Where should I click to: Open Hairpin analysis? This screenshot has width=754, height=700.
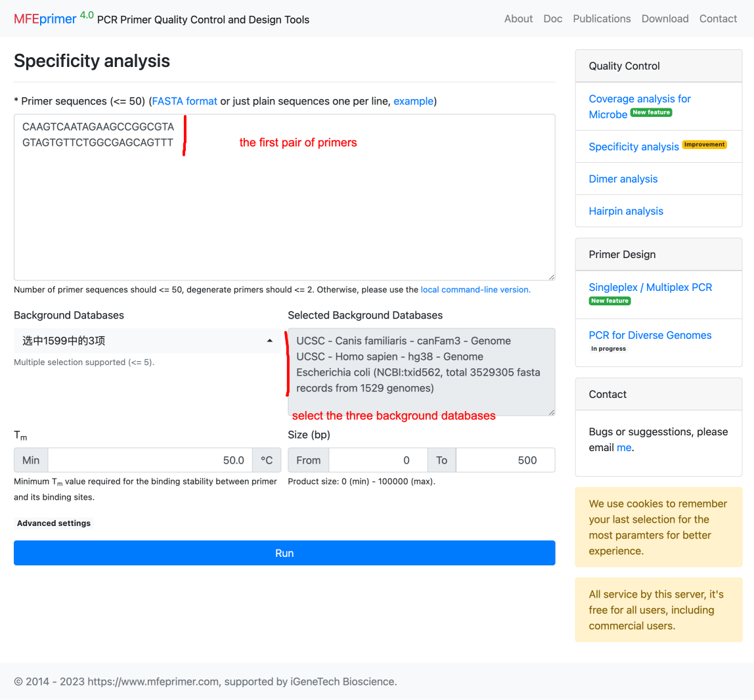tap(626, 211)
